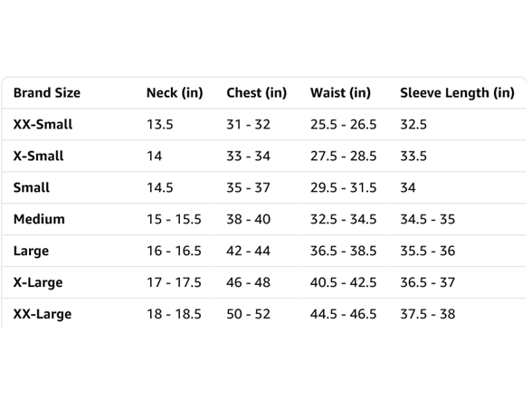Select X-Large sleeve value 36.5 - 37
The width and height of the screenshot is (532, 399).
click(427, 282)
